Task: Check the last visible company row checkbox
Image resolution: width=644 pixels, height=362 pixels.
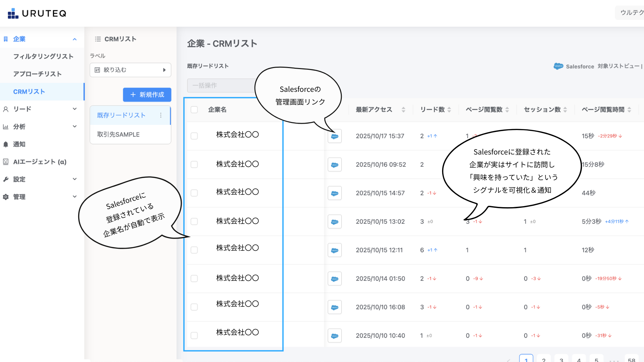Action: (x=194, y=336)
